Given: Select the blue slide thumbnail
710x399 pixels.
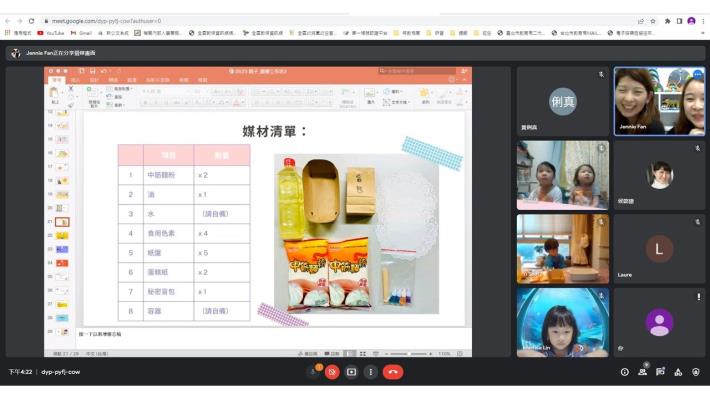Looking at the screenshot, I should coord(62,250).
